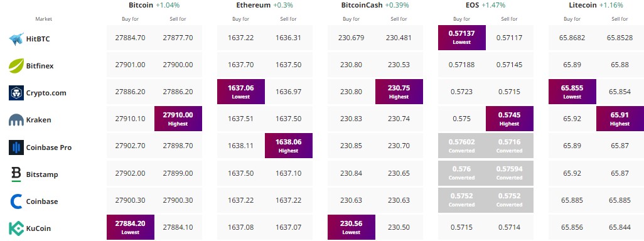Image resolution: width=644 pixels, height=241 pixels.
Task: Click the Bitfinex green leaf logo
Action: point(16,66)
